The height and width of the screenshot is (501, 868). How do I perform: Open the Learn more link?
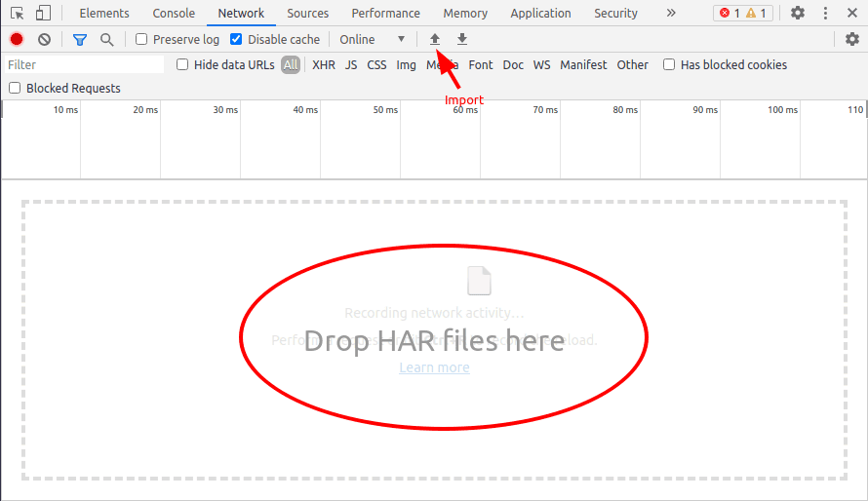point(435,367)
